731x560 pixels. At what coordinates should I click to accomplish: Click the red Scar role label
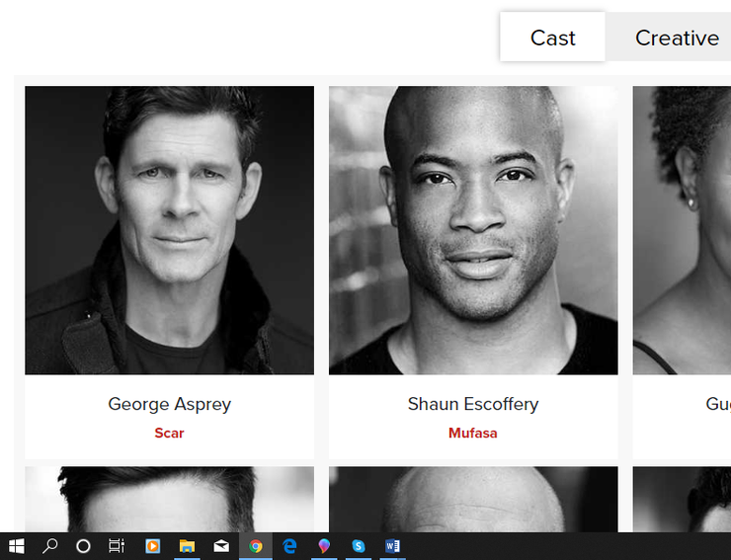click(169, 433)
